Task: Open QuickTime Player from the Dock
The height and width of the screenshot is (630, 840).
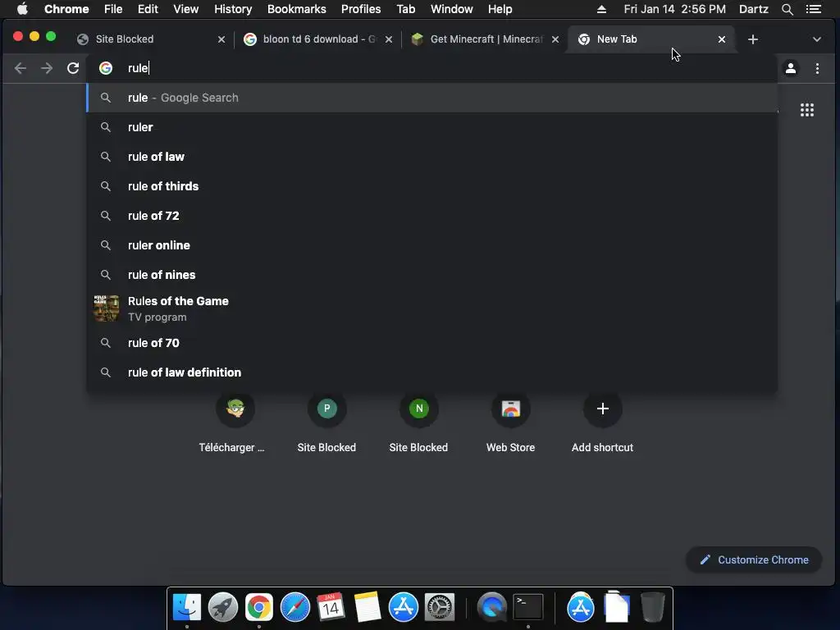Action: point(492,607)
